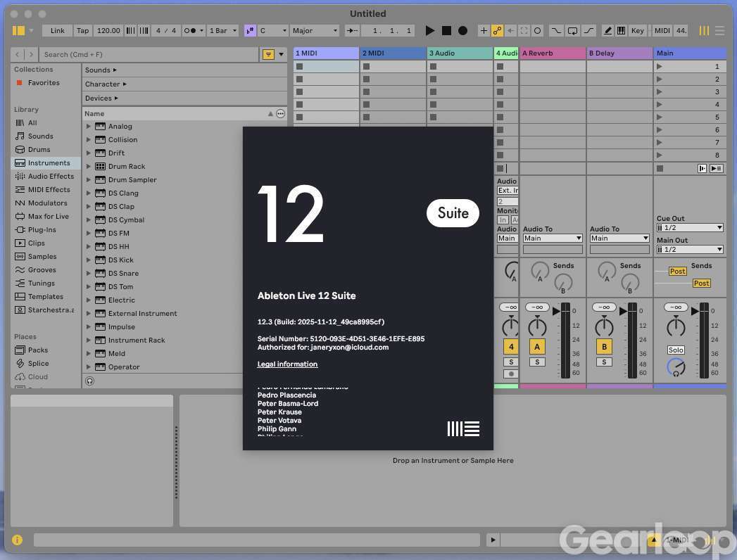The height and width of the screenshot is (560, 737).
Task: Open the Legal information link
Action: pos(287,364)
